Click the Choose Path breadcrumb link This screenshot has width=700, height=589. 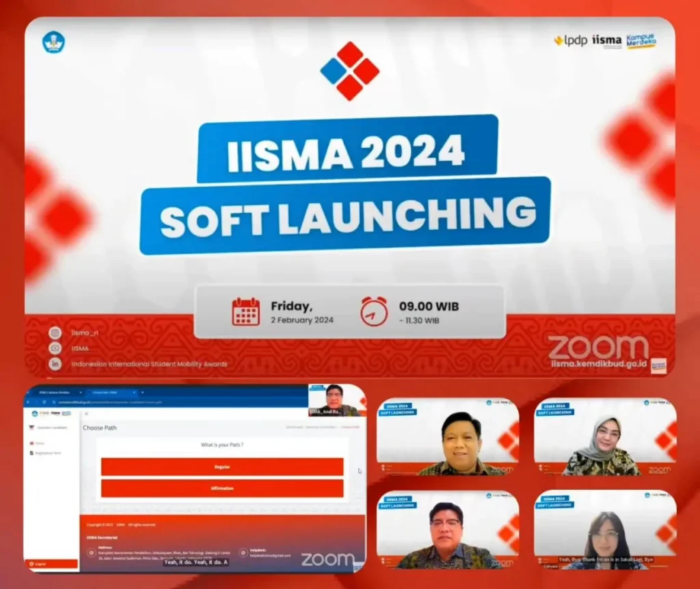click(351, 428)
